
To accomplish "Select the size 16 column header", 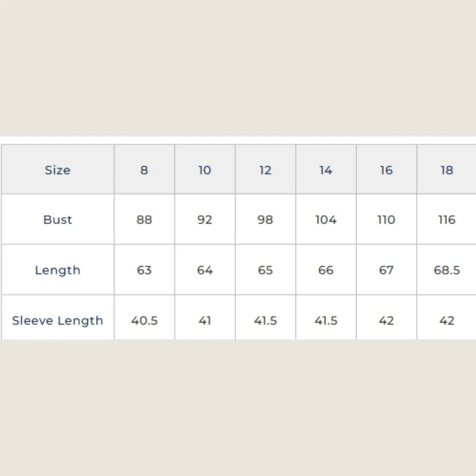I will tap(387, 169).
